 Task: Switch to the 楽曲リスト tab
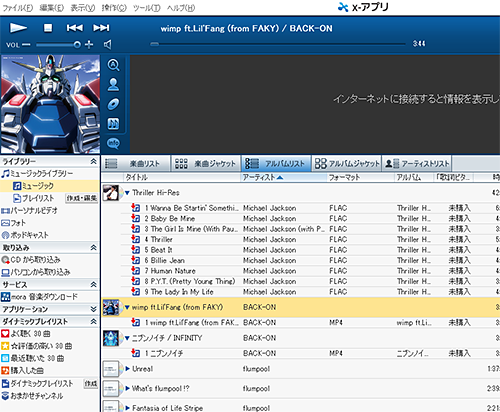coord(136,164)
